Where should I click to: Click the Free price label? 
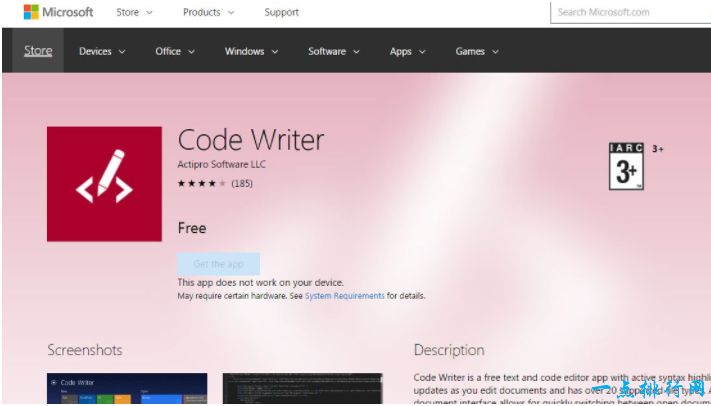coord(192,228)
